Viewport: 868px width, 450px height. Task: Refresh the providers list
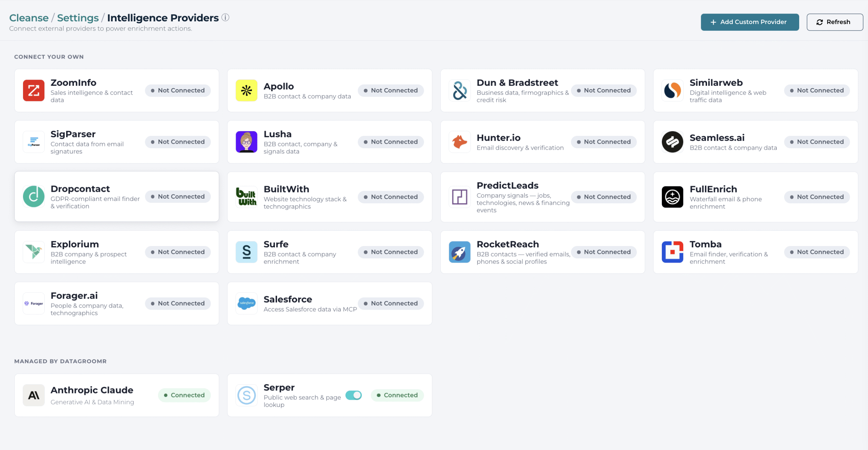[x=835, y=22]
